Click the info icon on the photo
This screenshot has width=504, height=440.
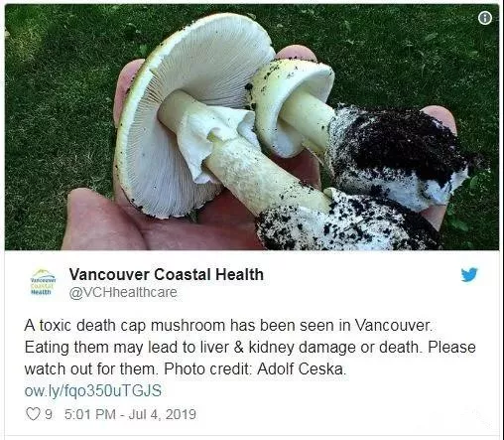point(485,18)
